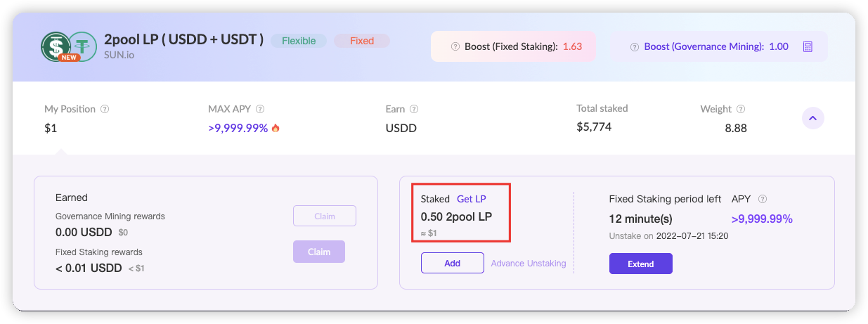This screenshot has height=324, width=868.
Task: Click help icon before Boost (Governance Mining)
Action: coord(636,47)
